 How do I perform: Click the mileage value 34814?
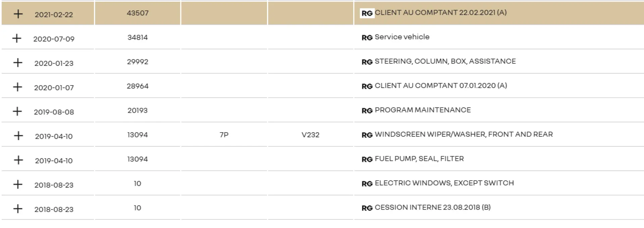[138, 37]
